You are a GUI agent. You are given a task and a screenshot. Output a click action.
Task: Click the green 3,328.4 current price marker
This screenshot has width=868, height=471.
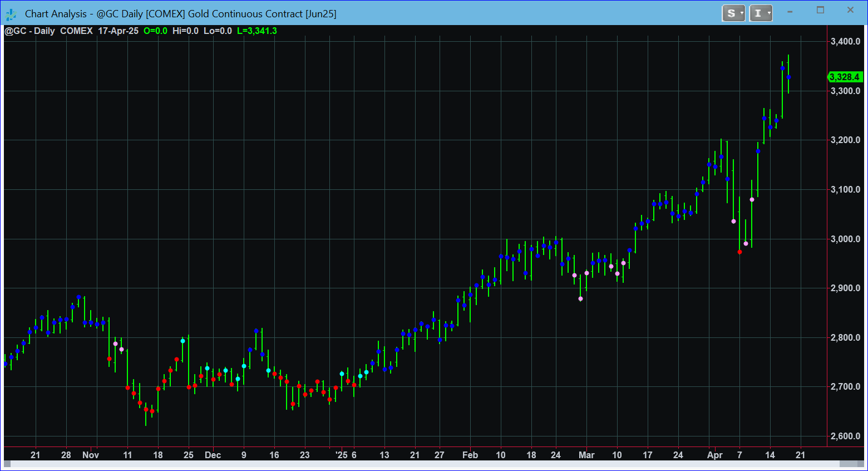pyautogui.click(x=845, y=77)
